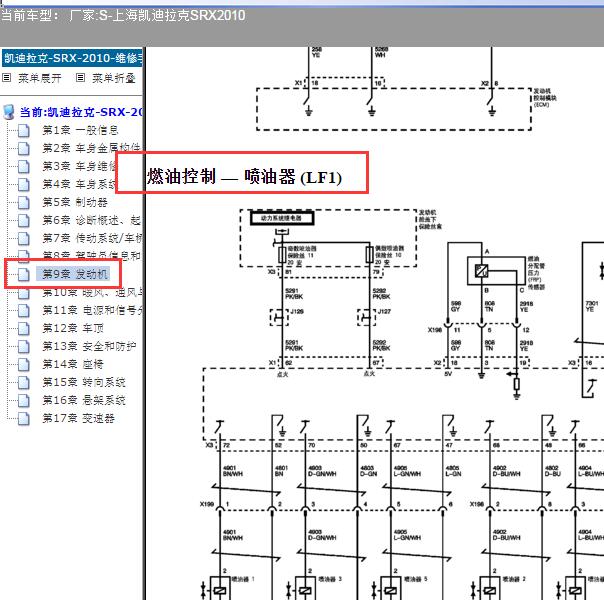Click the fuel rail pressure sensor symbol
This screenshot has height=600, width=604.
[x=482, y=271]
